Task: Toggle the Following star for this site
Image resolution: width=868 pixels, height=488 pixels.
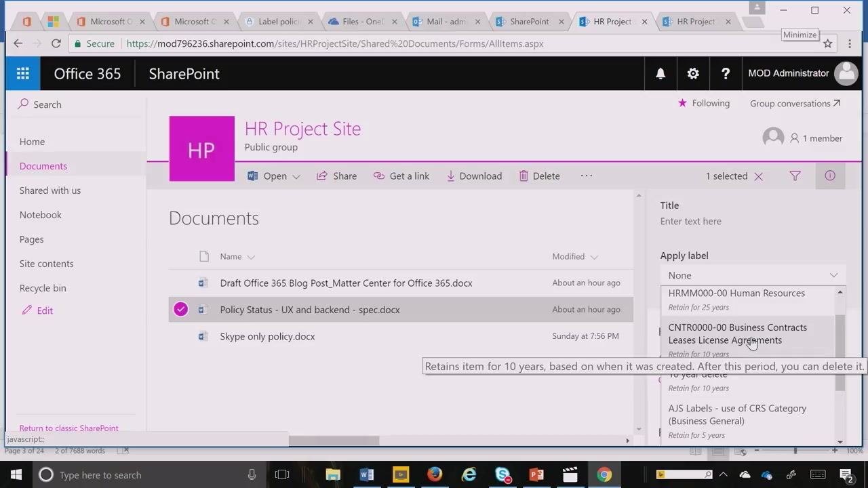Action: click(682, 103)
